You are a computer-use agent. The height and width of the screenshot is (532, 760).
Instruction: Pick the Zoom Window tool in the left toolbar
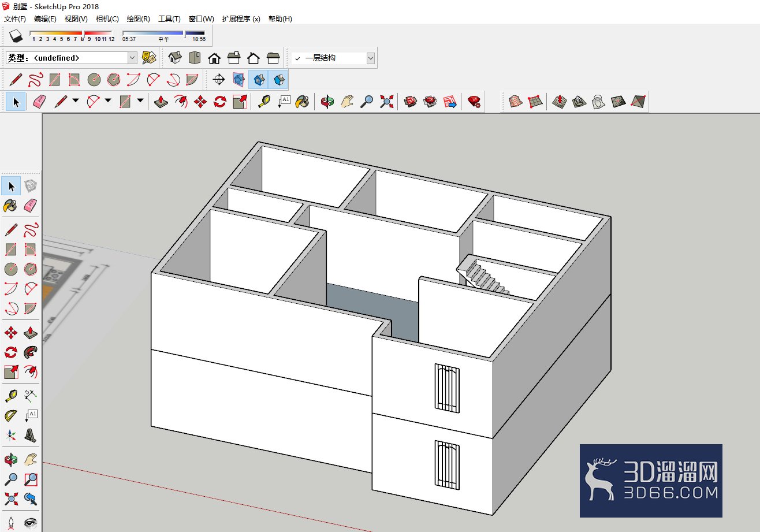31,479
